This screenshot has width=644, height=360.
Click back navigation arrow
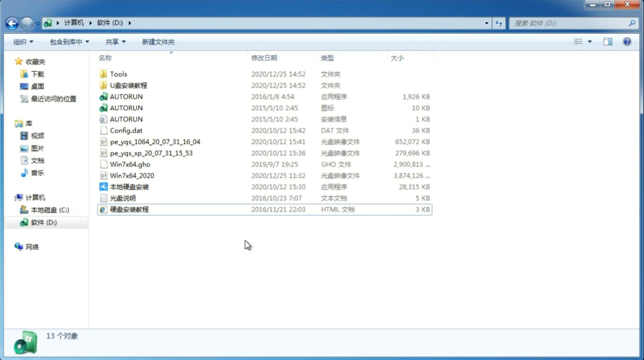12,22
